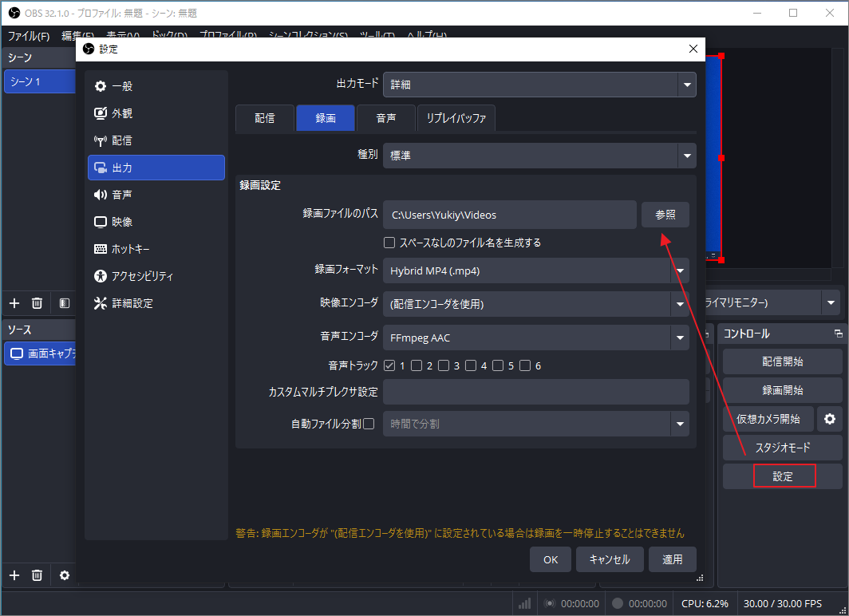Switch to the 配信 tab
The height and width of the screenshot is (616, 849).
[264, 118]
